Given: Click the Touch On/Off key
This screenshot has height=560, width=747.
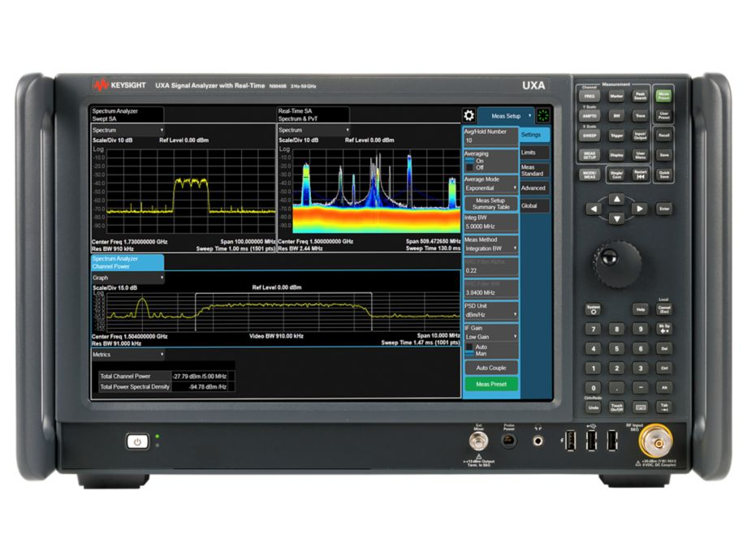Looking at the screenshot, I should [616, 407].
